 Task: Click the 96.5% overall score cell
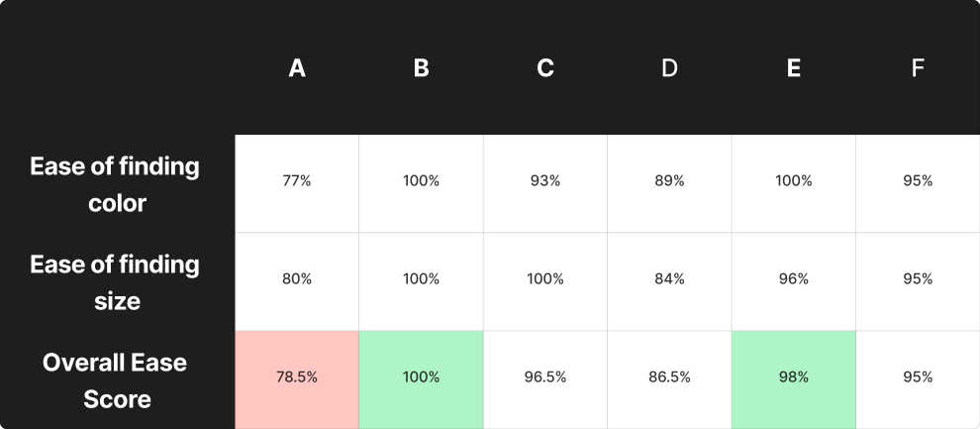[545, 377]
